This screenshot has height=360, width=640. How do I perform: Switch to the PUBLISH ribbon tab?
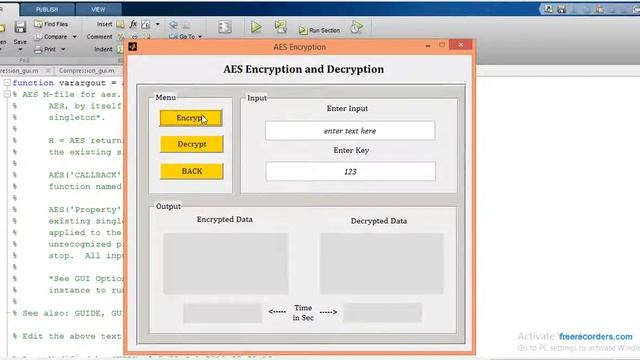tap(47, 9)
